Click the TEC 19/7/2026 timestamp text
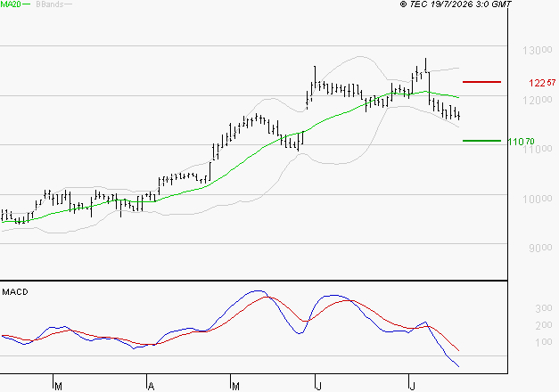The image size is (559, 392). point(456,4)
